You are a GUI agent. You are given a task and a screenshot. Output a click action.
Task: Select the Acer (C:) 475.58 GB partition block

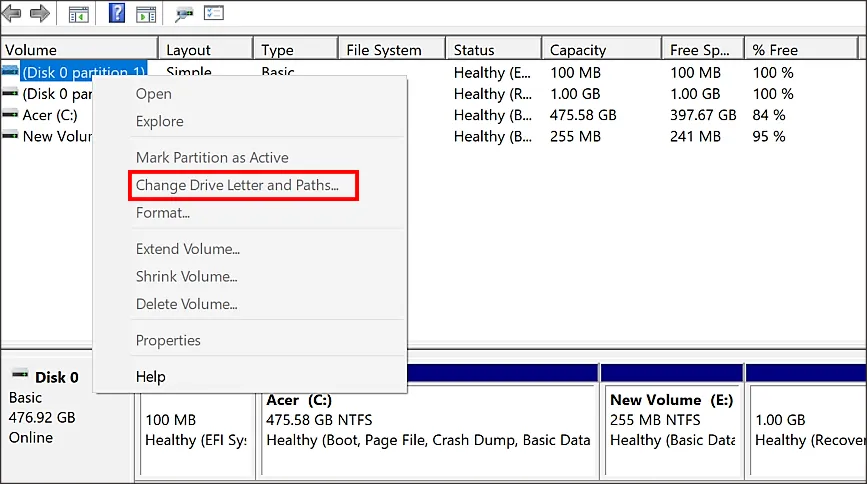(x=428, y=420)
